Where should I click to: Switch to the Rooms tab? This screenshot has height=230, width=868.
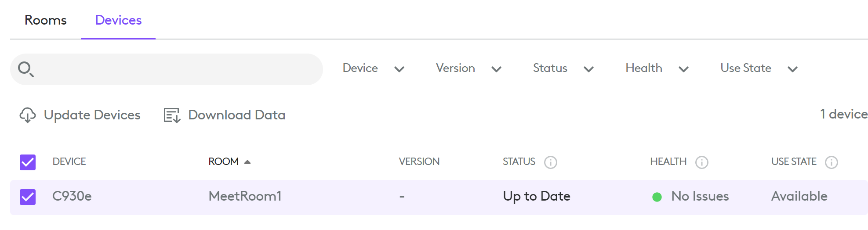(x=46, y=20)
